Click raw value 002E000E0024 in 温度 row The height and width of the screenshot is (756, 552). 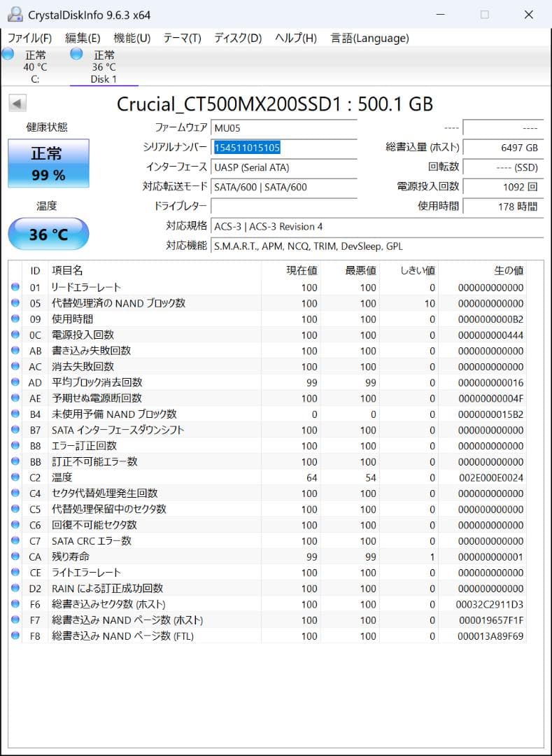[490, 478]
